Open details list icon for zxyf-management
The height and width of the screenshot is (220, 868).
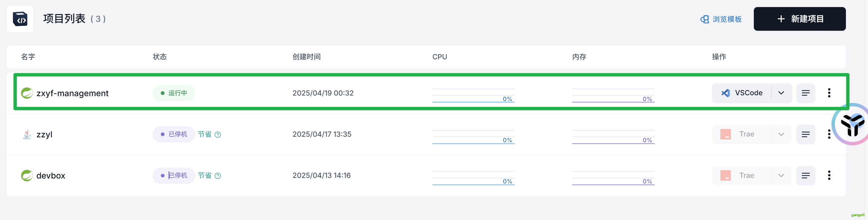point(805,93)
